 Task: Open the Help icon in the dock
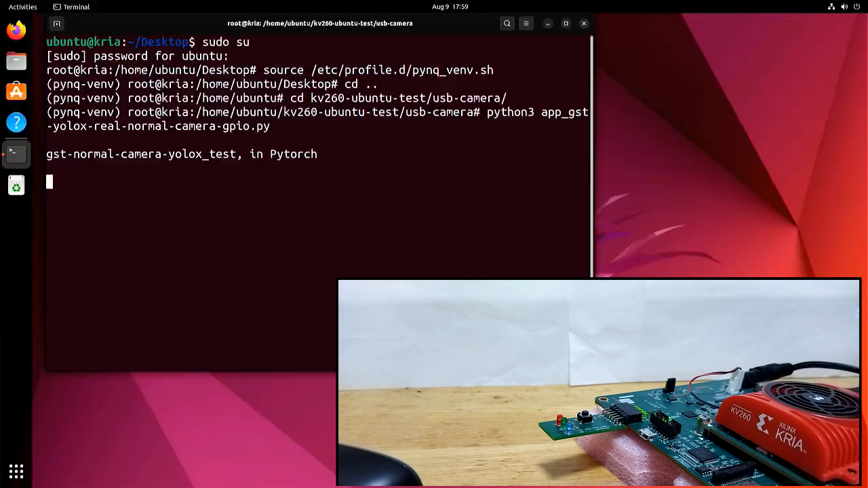pos(16,122)
